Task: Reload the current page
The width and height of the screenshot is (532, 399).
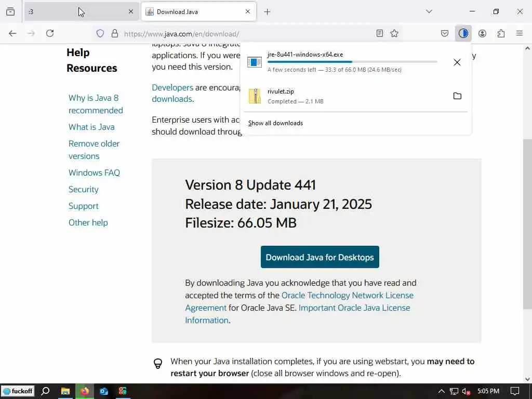Action: coord(50,33)
